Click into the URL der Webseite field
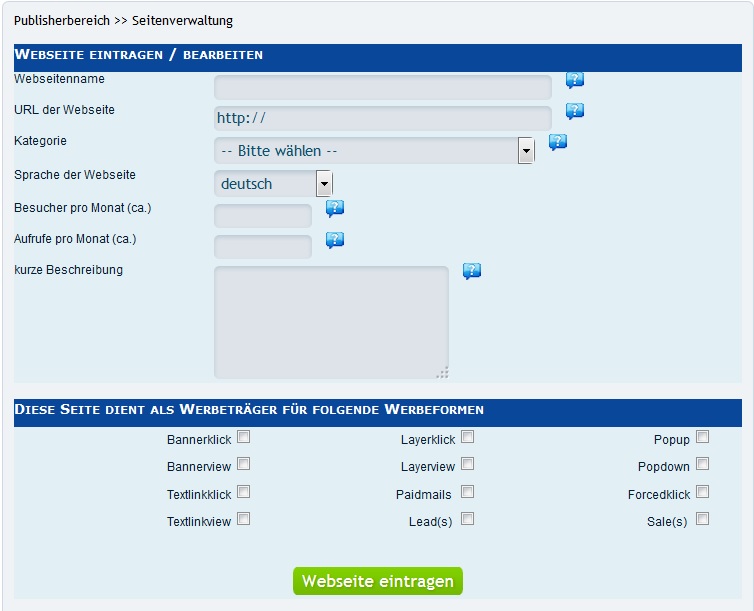Screen dimensions: 754x611 382,118
